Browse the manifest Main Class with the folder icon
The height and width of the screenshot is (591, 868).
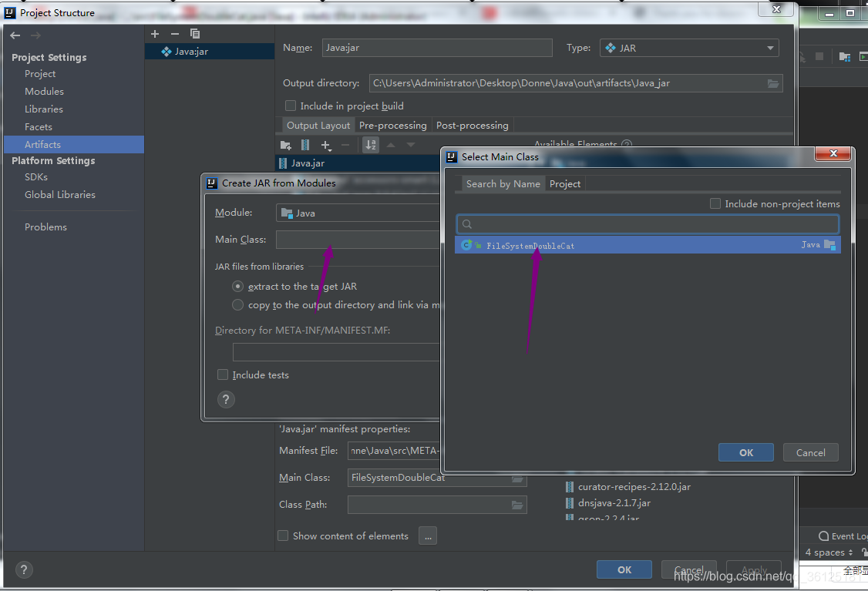point(517,478)
